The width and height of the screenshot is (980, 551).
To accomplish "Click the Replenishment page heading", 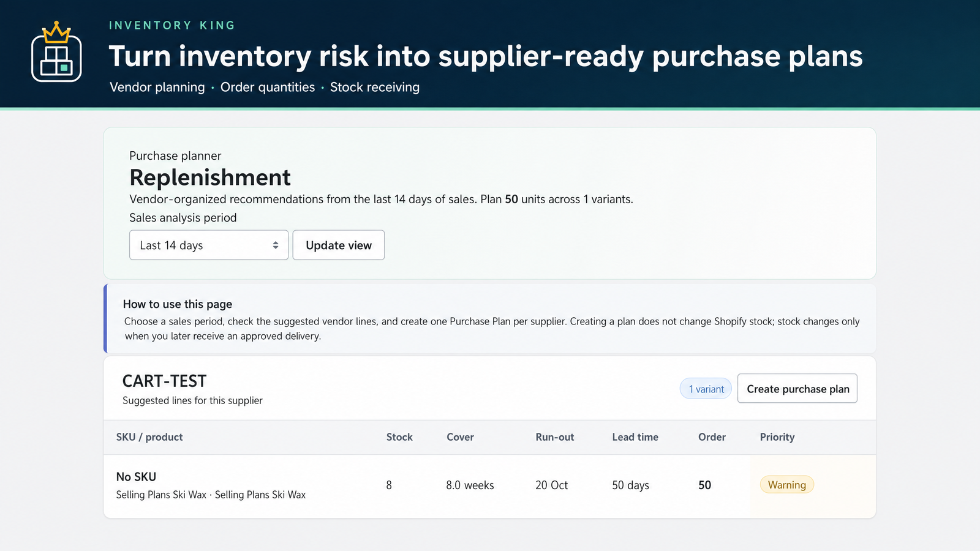I will [x=210, y=178].
